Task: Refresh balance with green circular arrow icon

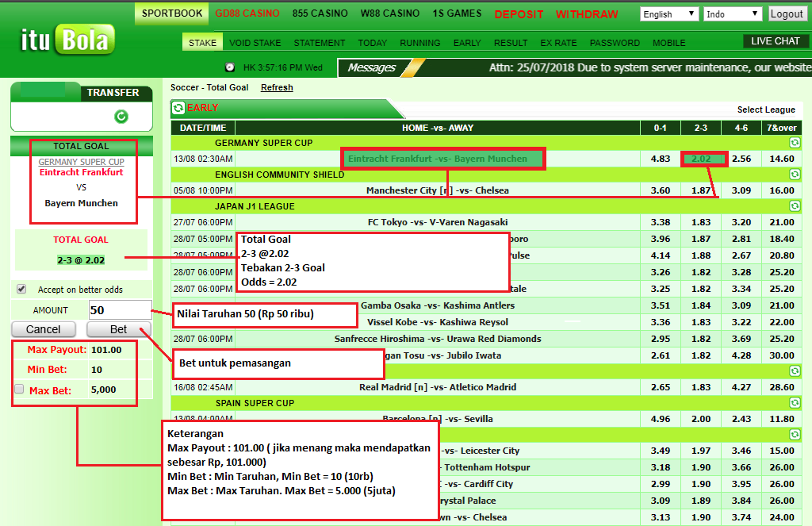Action: (x=121, y=117)
